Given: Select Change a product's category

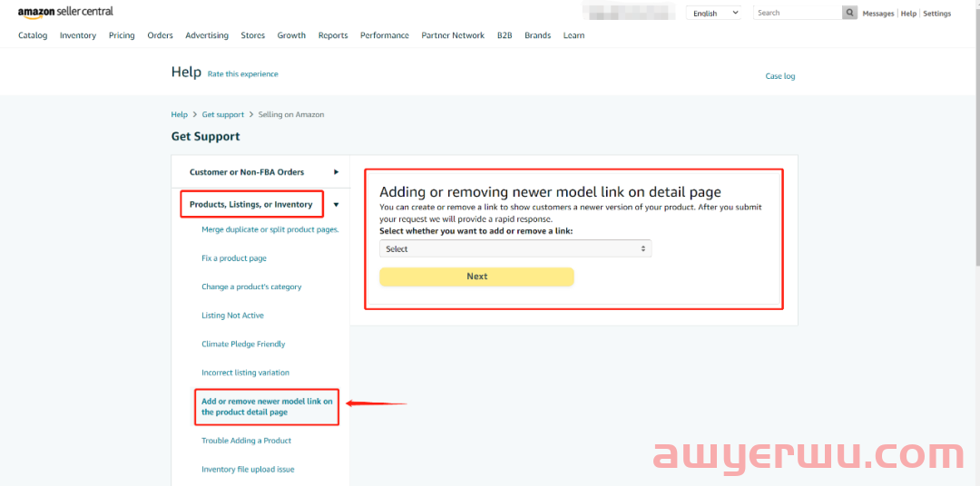Looking at the screenshot, I should (251, 287).
